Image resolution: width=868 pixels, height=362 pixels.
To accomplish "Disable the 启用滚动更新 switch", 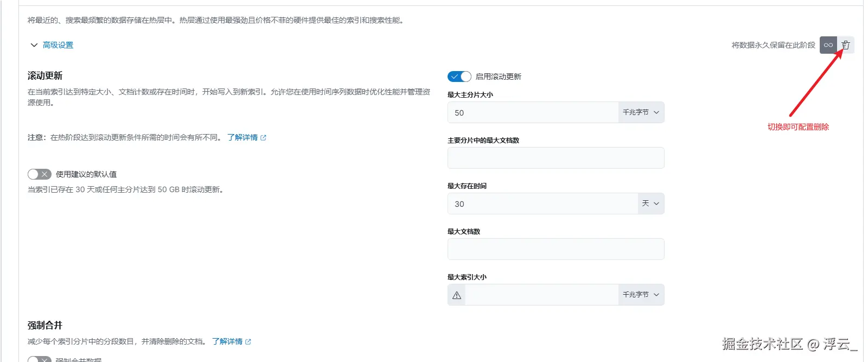I will 459,77.
